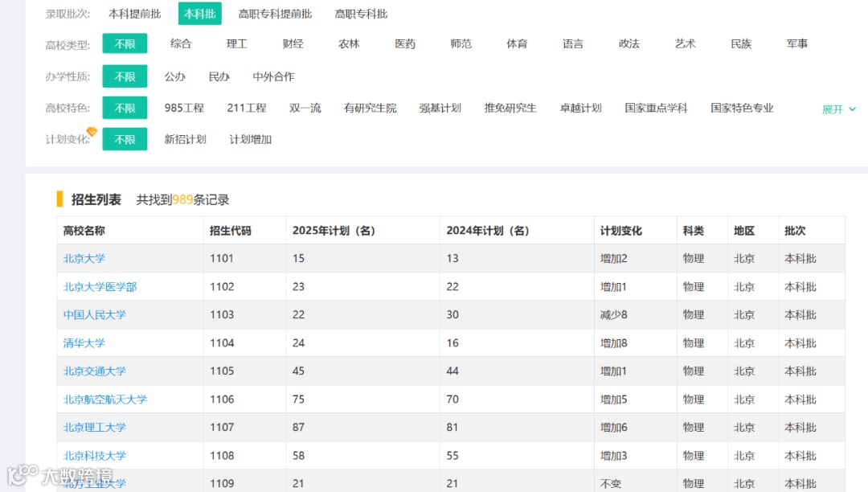Open the 中国人民大学 link
The width and height of the screenshot is (868, 492).
click(x=95, y=315)
